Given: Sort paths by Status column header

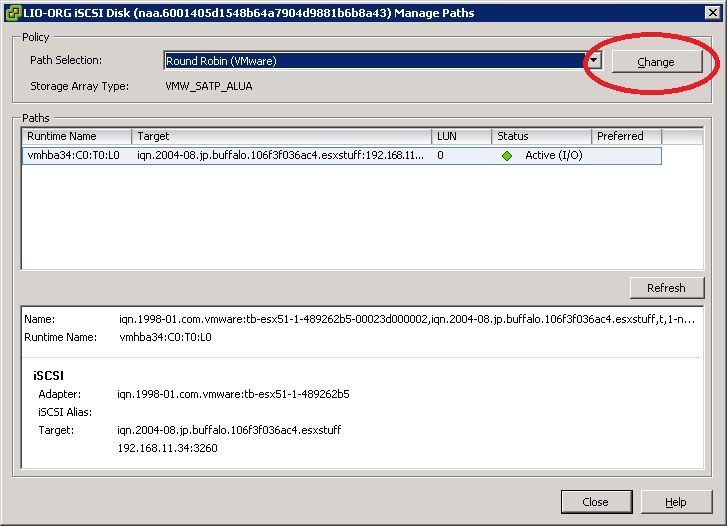Looking at the screenshot, I should click(540, 136).
